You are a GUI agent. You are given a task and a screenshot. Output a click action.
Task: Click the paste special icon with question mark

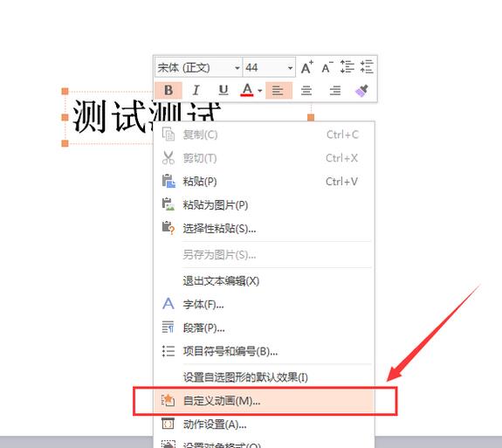[168, 228]
